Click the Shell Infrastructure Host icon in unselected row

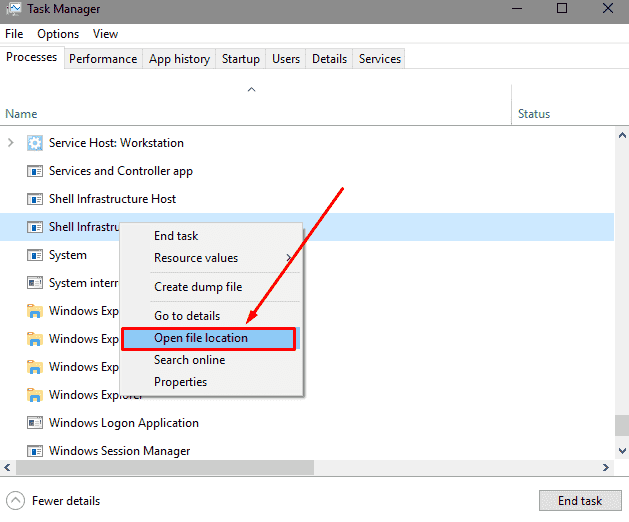point(35,199)
